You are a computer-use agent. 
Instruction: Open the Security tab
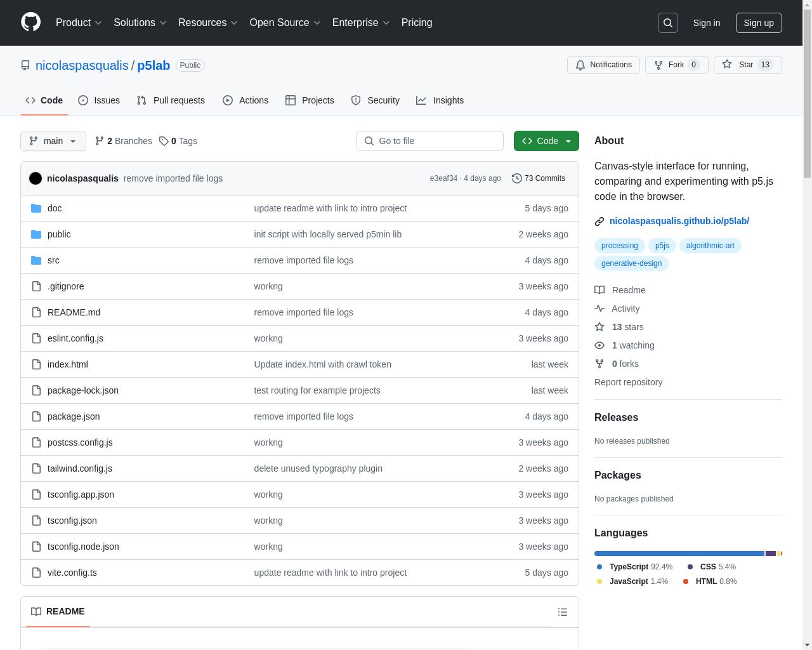pos(376,100)
